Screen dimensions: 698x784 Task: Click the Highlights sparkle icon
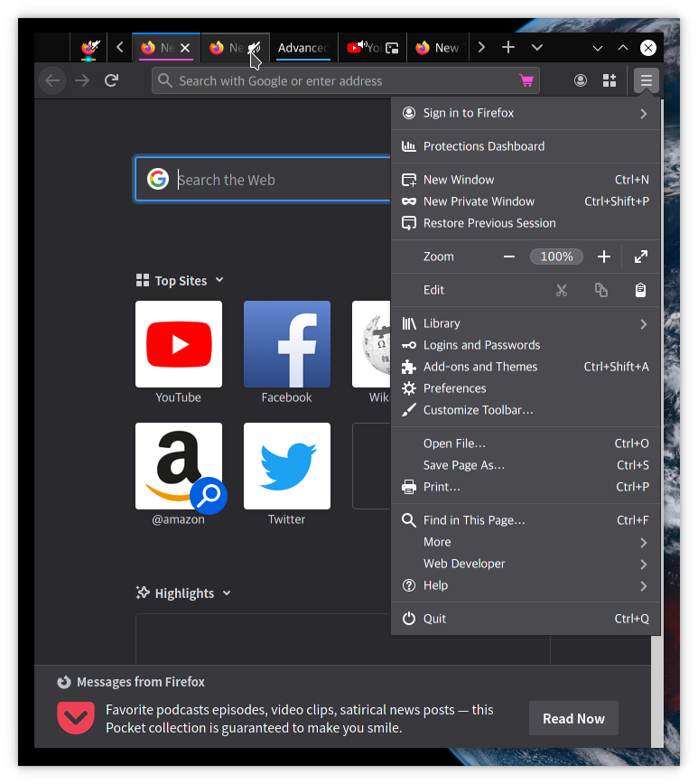(x=143, y=593)
